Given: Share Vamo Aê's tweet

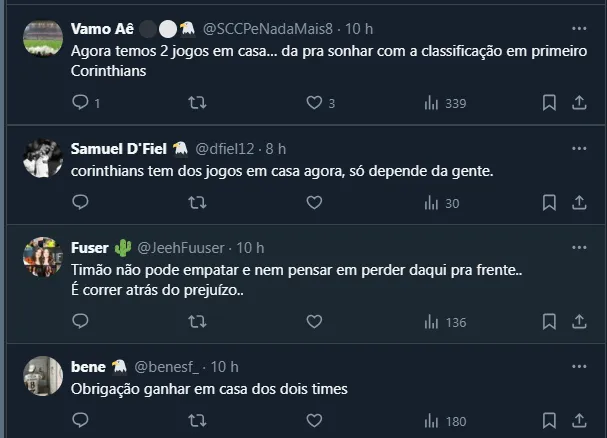Looking at the screenshot, I should pyautogui.click(x=579, y=102).
